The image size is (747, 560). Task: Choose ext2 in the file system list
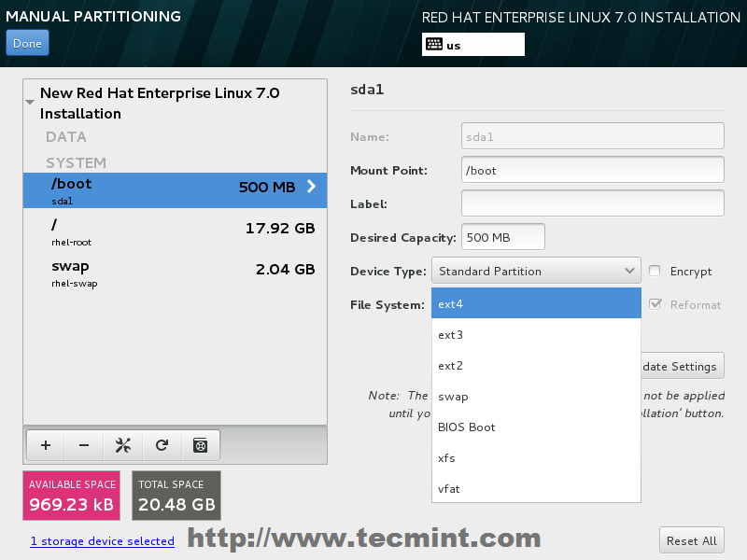[536, 366]
